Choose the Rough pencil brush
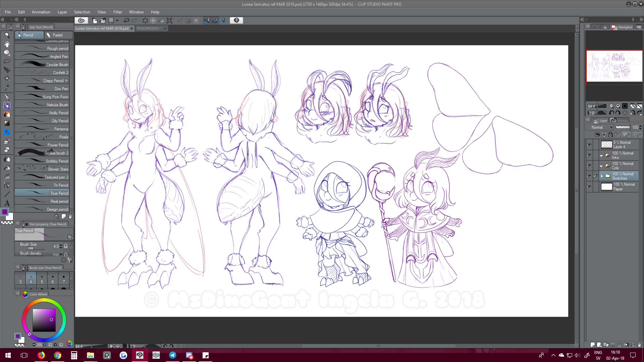Image resolution: width=644 pixels, height=362 pixels. pos(44,49)
